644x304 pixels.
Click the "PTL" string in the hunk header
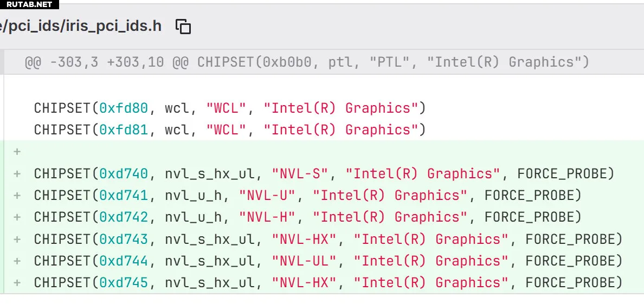(390, 62)
